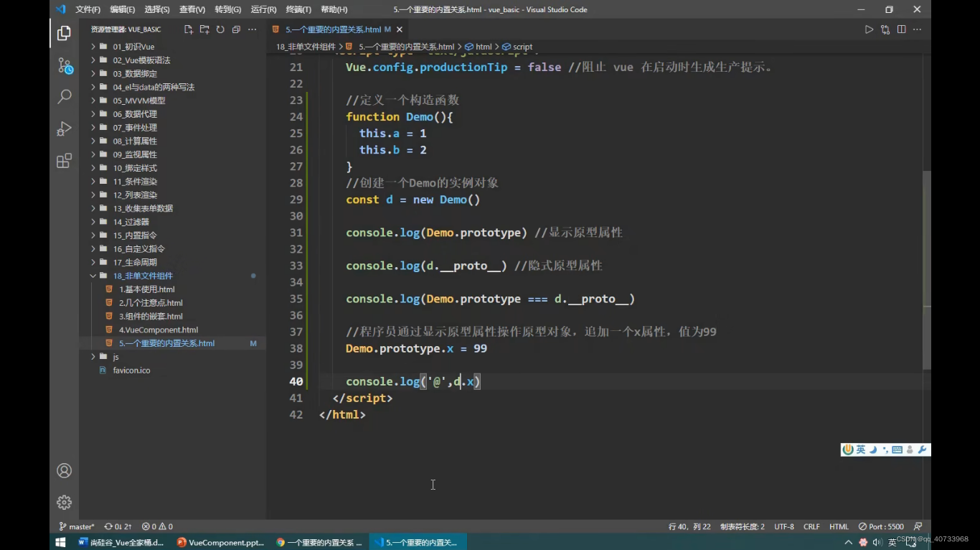
Task: Change the UTF-8 file encoding
Action: point(784,526)
